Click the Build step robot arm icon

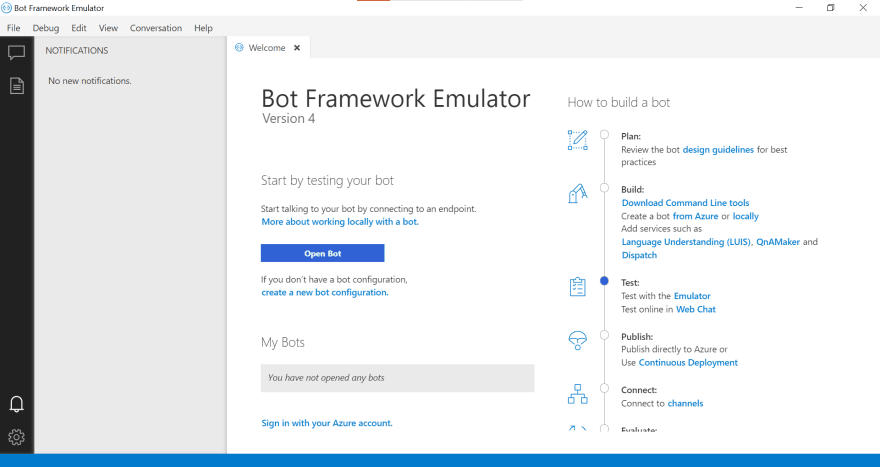[x=578, y=193]
